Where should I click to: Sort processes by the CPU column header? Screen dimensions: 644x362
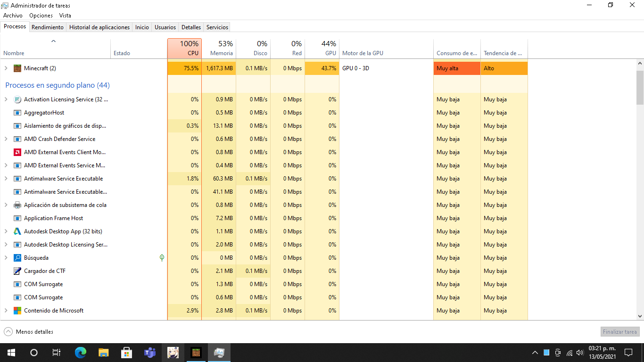[184, 49]
